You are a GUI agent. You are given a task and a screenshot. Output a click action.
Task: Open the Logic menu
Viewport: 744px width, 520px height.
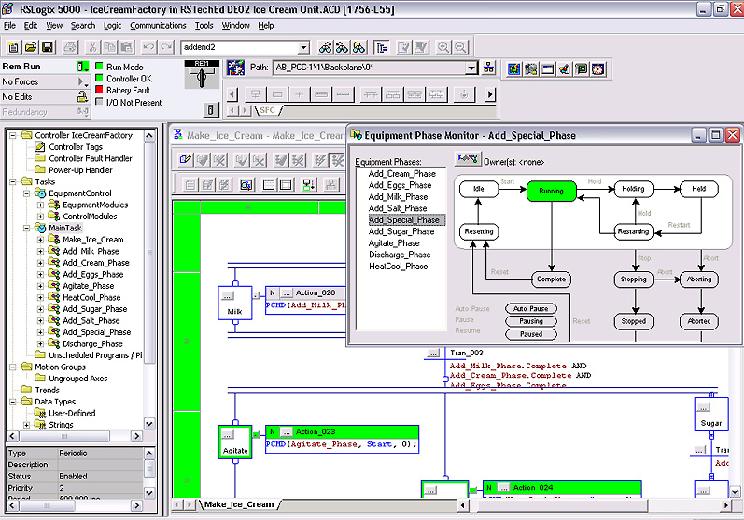coord(112,26)
